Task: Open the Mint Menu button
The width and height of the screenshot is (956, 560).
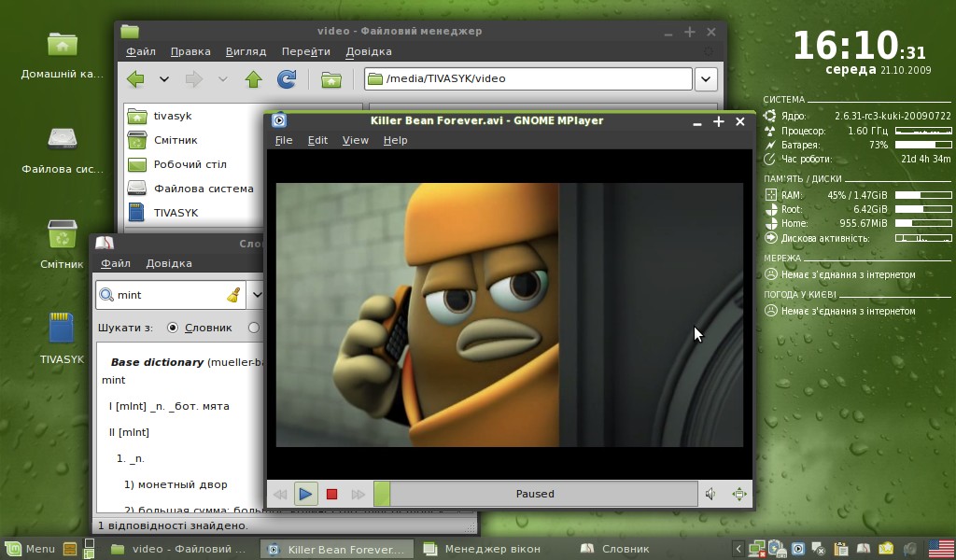Action: [x=31, y=549]
